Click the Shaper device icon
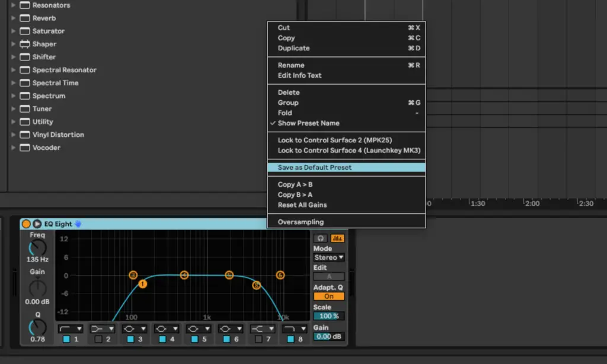 click(25, 44)
